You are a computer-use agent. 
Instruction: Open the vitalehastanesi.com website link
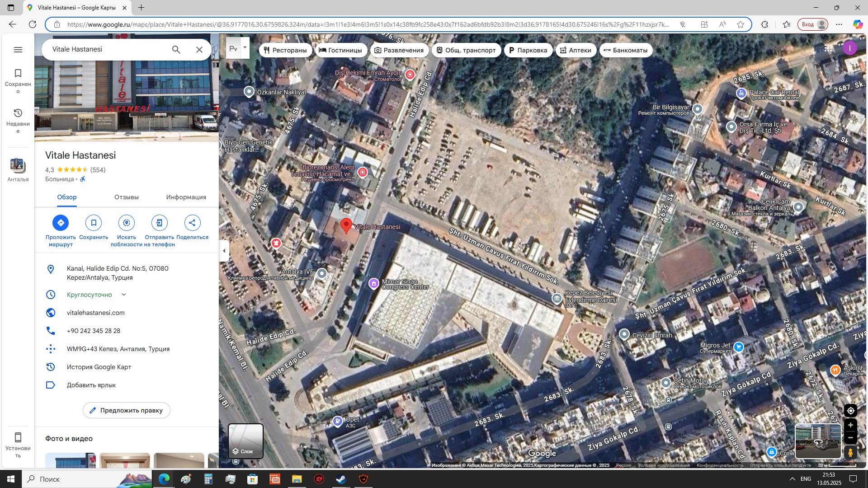point(96,313)
